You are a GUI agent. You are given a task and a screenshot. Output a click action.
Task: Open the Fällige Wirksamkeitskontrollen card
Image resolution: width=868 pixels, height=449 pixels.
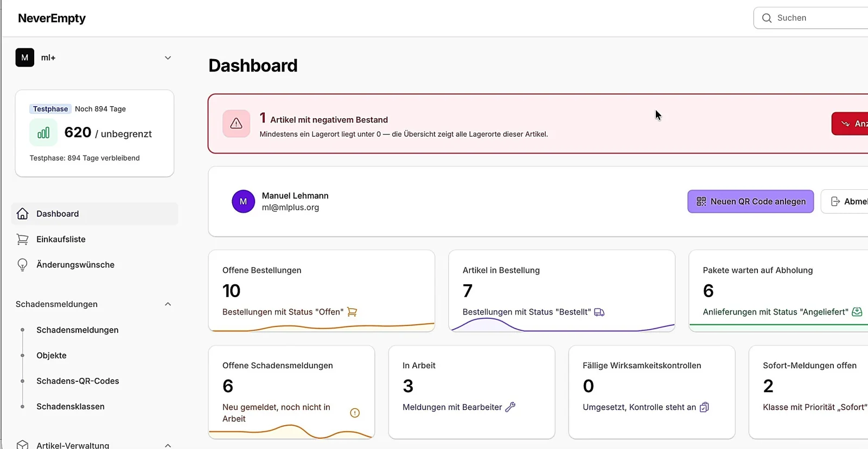pos(652,392)
